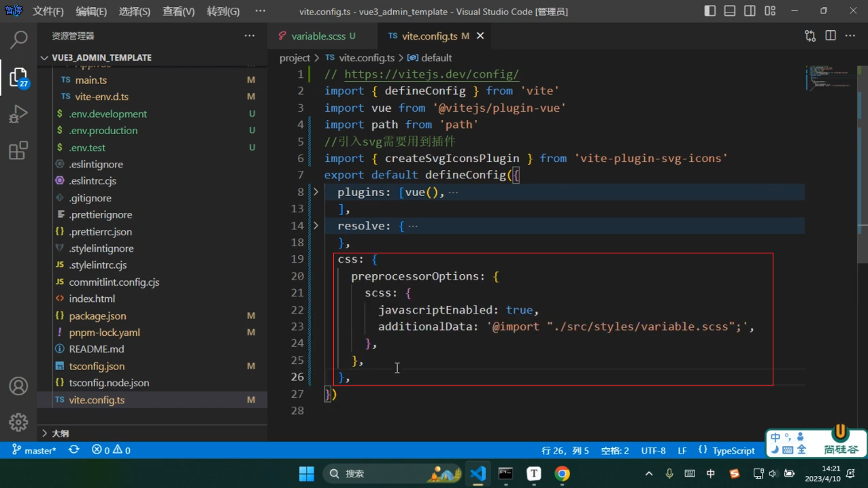The height and width of the screenshot is (488, 868).
Task: Open 转到(G) menu
Action: pyautogui.click(x=223, y=11)
